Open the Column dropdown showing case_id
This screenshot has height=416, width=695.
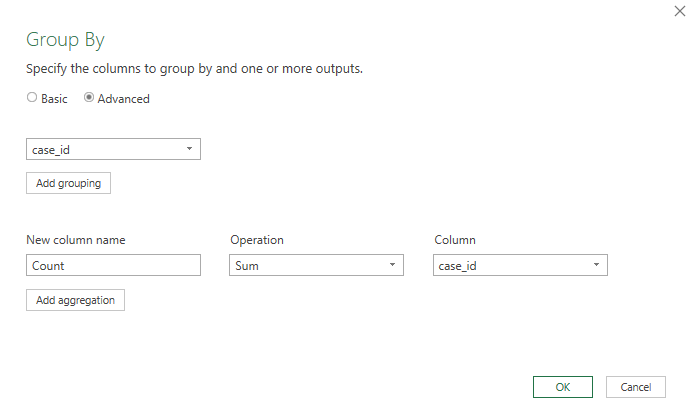pyautogui.click(x=520, y=265)
